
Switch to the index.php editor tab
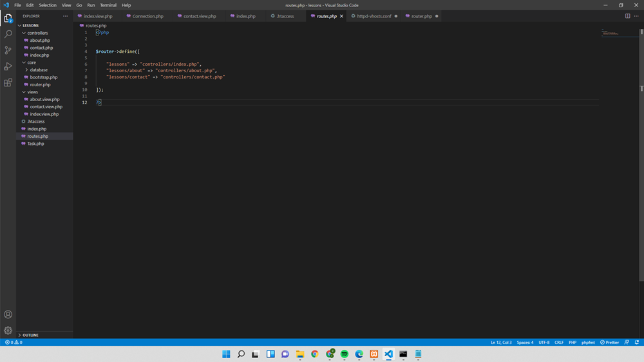[245, 16]
